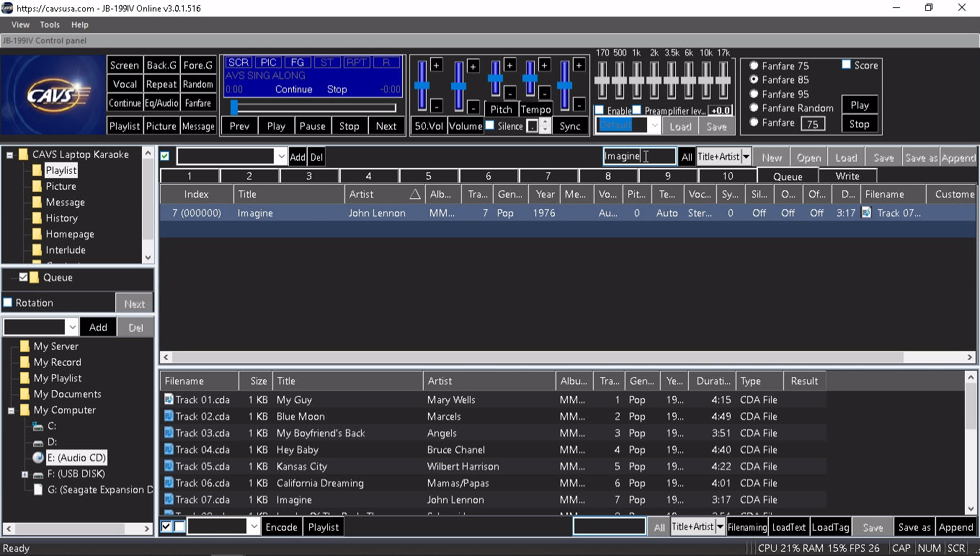Enable the Score checkbox
Screen dimensions: 980x556
847,65
